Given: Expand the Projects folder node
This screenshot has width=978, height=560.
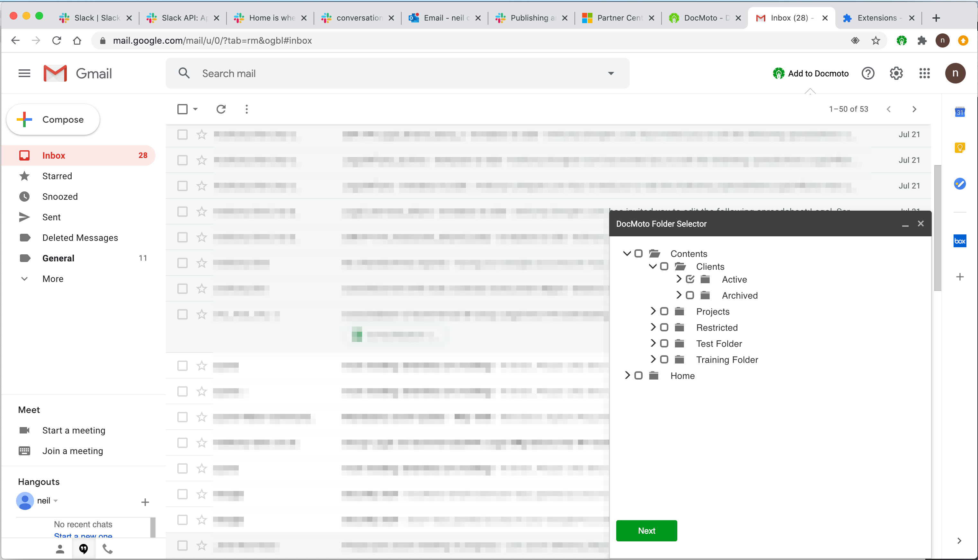Looking at the screenshot, I should tap(653, 311).
